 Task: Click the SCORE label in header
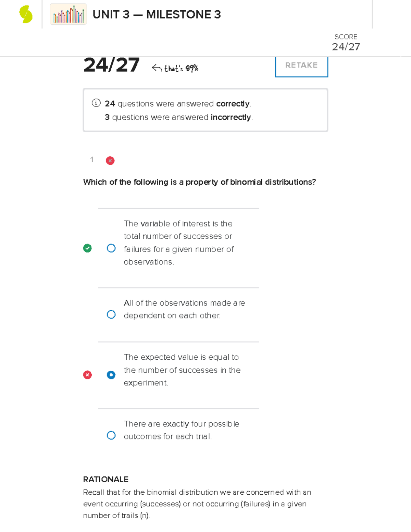pos(346,37)
